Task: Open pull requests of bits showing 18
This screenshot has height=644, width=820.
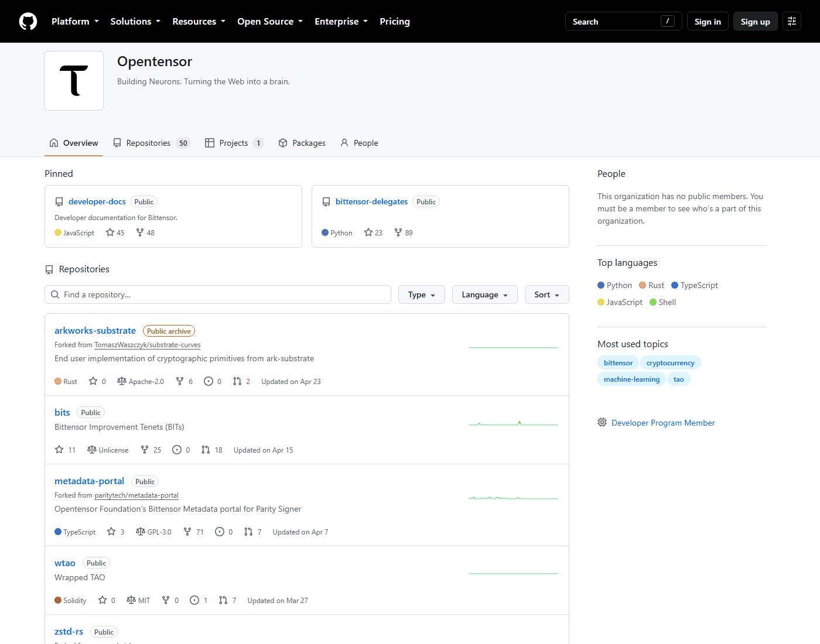Action: [x=212, y=450]
